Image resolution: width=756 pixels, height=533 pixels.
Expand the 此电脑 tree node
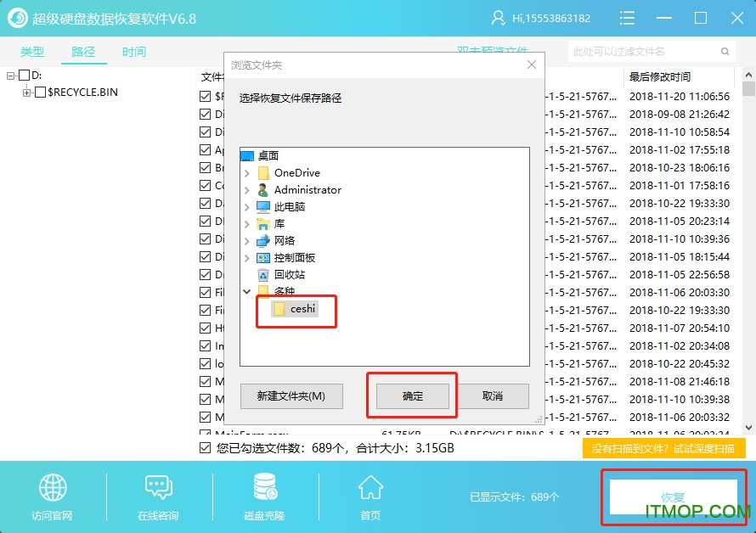(x=247, y=206)
